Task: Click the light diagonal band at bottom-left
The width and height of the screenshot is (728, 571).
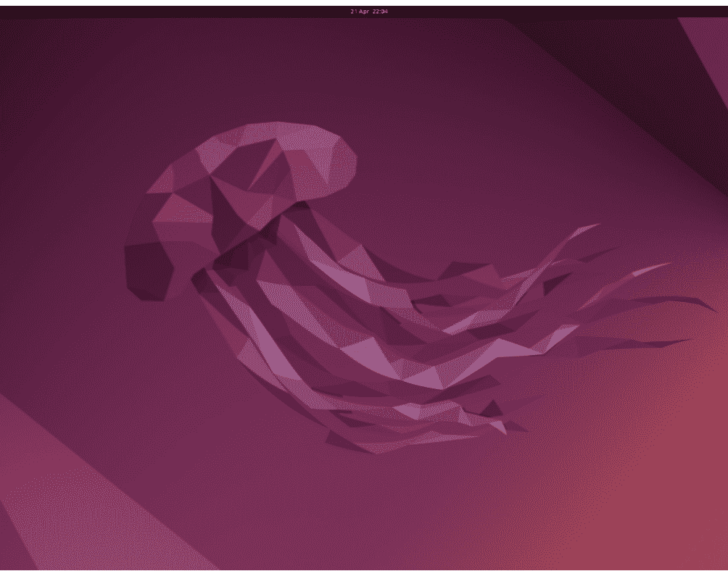Action: click(58, 493)
